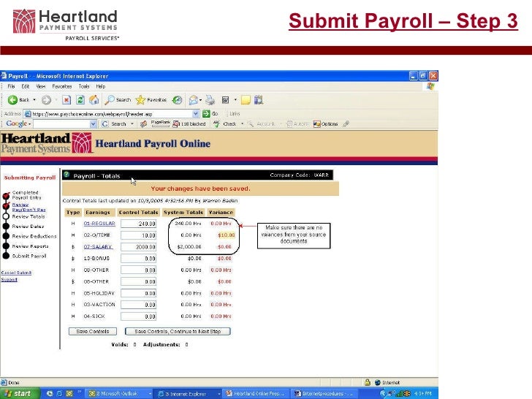Click the 01-REGULAR control total field
This screenshot has width=532, height=399.
138,224
